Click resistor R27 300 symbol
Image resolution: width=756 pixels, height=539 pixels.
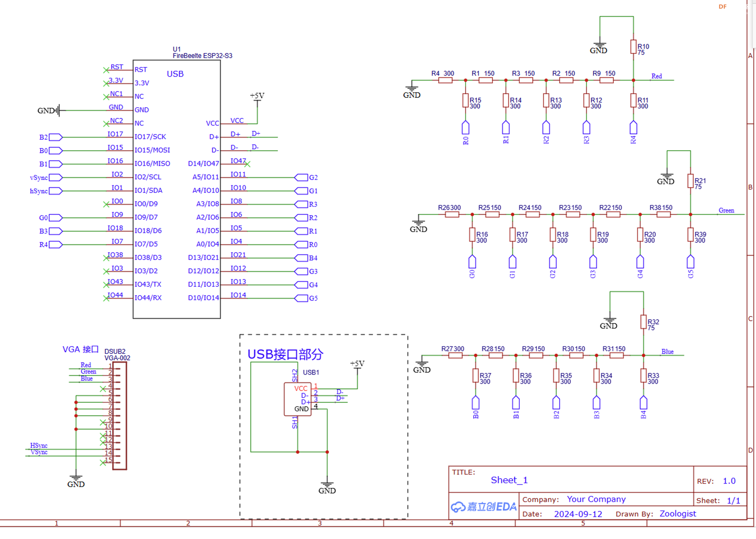point(456,356)
